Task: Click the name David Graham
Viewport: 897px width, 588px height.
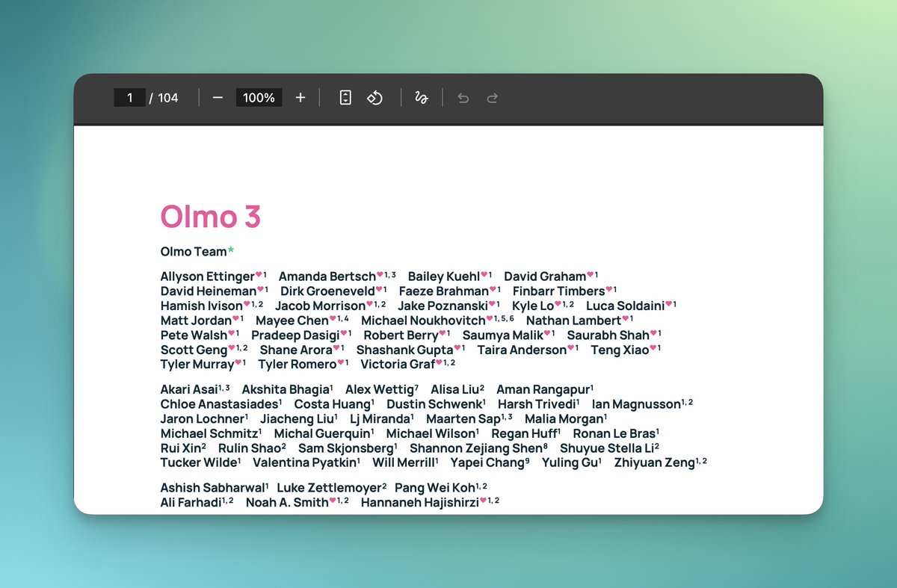Action: pos(546,277)
